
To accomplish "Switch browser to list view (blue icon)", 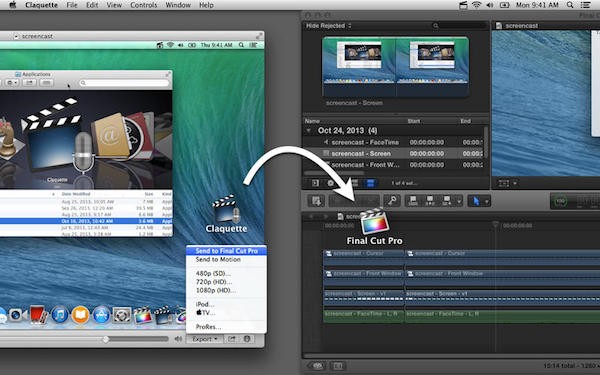I will (x=370, y=183).
